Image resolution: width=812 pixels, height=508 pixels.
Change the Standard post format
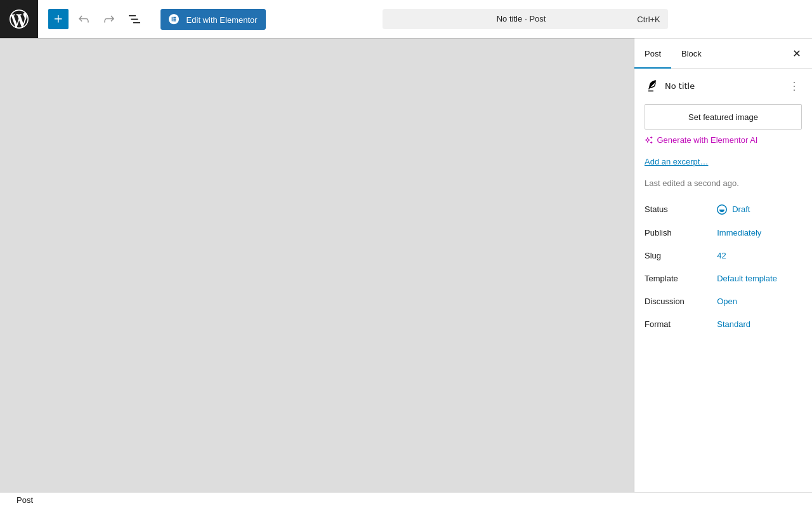tap(733, 324)
